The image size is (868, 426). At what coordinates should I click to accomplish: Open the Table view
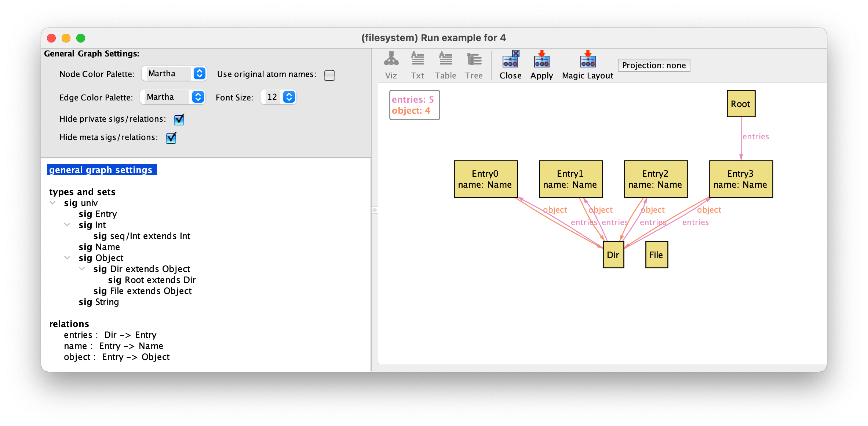point(445,66)
